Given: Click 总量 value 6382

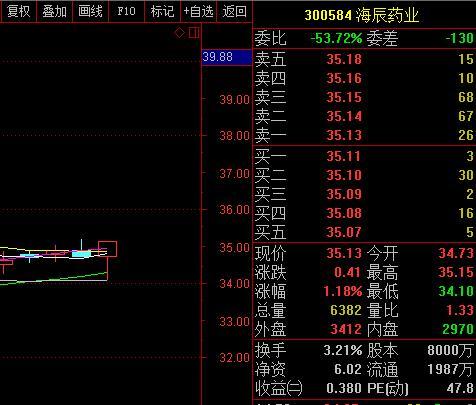Looking at the screenshot, I should tap(346, 311).
